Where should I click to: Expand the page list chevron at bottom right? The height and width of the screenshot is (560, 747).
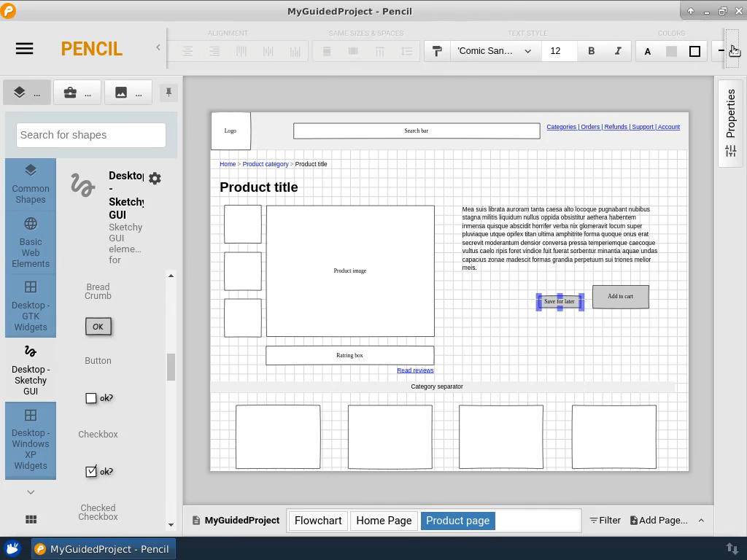pyautogui.click(x=701, y=520)
